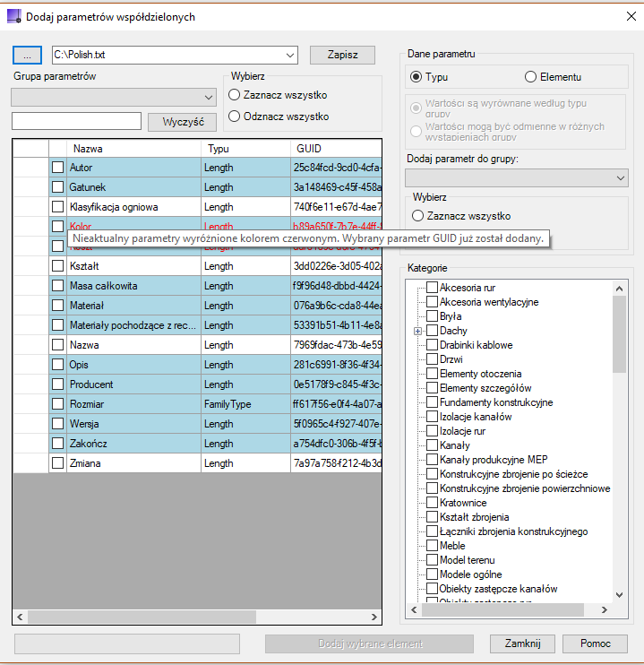Select the Elementu radio button
This screenshot has height=665, width=644.
pyautogui.click(x=530, y=77)
